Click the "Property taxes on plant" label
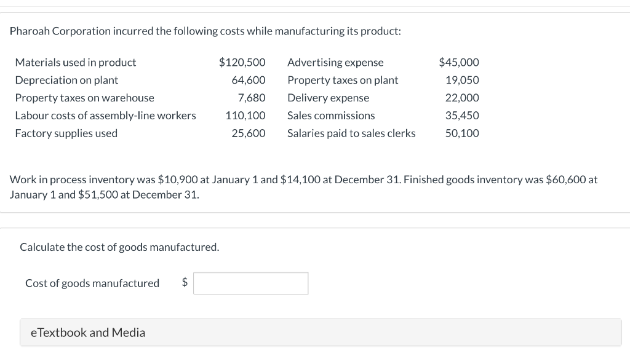 coord(343,80)
